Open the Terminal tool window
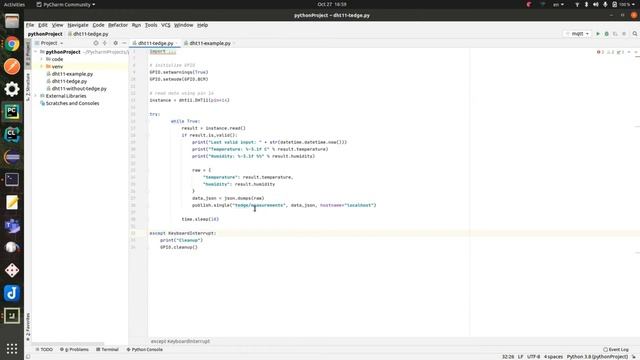This screenshot has height=360, width=640. [x=107, y=349]
